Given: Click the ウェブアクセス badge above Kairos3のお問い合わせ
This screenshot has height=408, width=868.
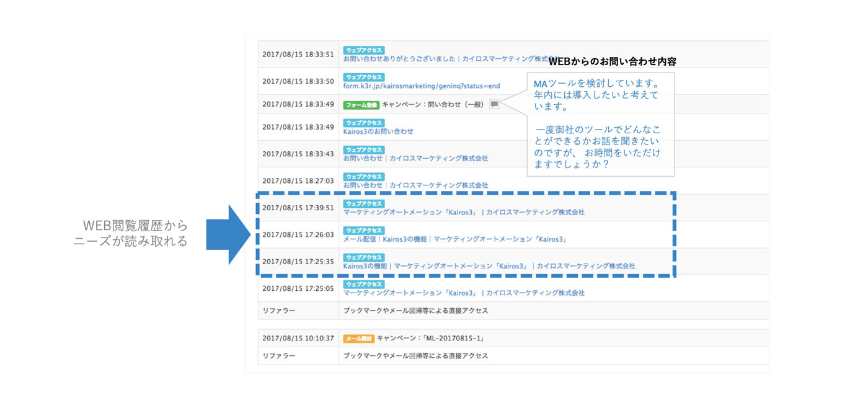Looking at the screenshot, I should [x=364, y=123].
